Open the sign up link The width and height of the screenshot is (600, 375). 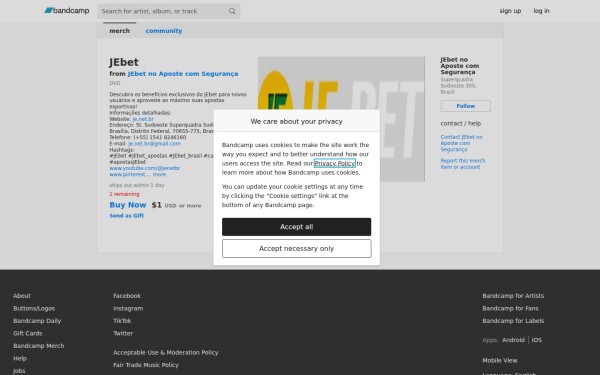coord(510,11)
